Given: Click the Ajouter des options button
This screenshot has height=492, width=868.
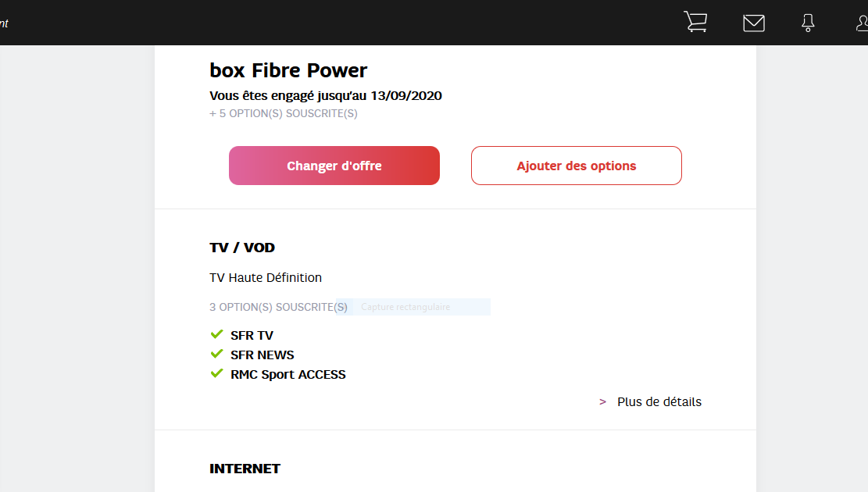Looking at the screenshot, I should [577, 166].
